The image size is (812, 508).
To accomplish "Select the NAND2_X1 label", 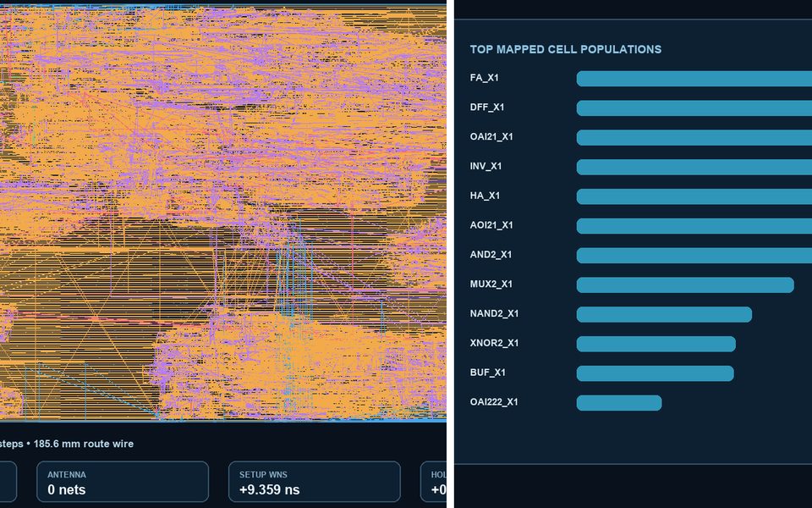I will (494, 313).
